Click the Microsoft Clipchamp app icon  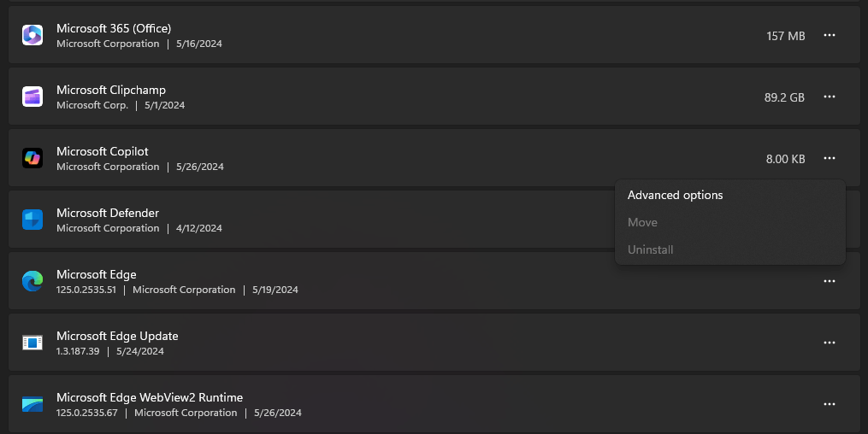click(x=32, y=97)
